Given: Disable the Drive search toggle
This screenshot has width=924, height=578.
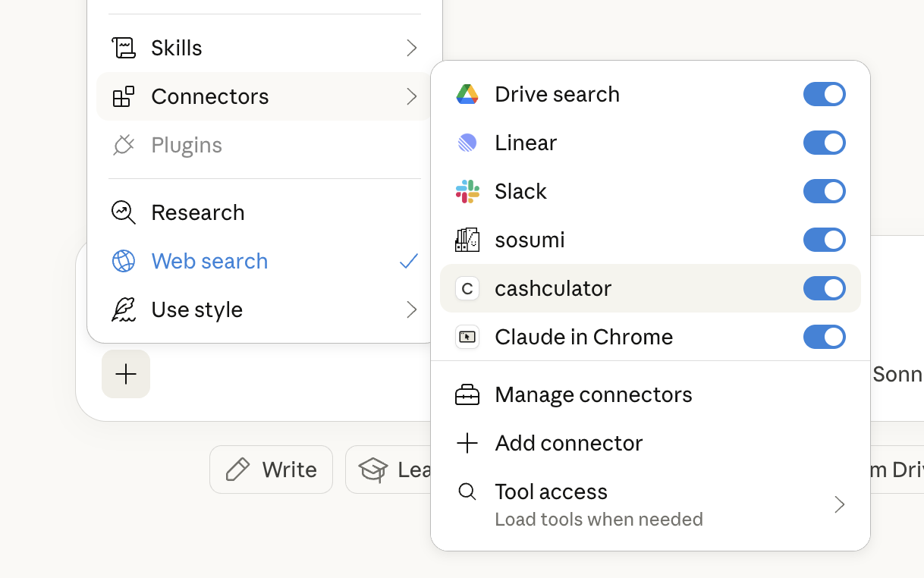Looking at the screenshot, I should (x=825, y=94).
